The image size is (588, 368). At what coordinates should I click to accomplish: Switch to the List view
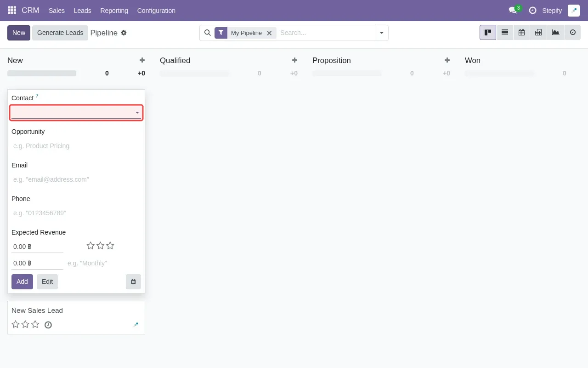click(x=504, y=32)
